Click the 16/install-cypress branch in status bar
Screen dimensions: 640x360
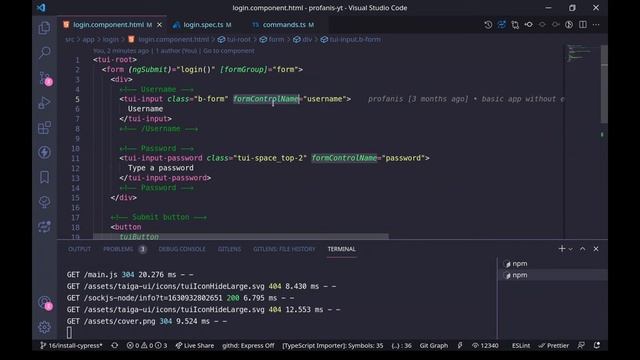(71, 345)
